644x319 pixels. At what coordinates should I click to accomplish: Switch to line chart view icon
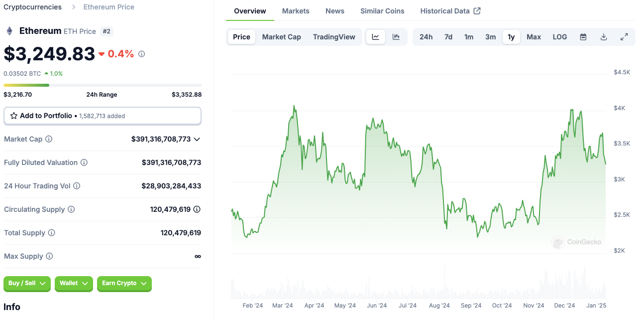coord(376,37)
